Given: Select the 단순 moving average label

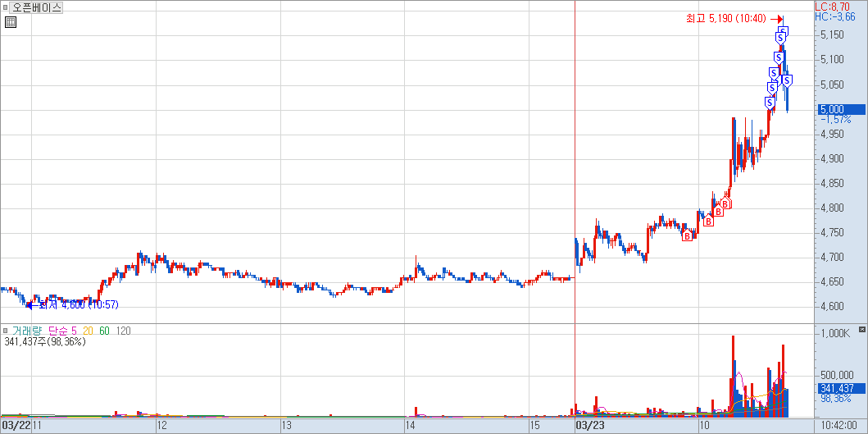Looking at the screenshot, I should (x=59, y=331).
